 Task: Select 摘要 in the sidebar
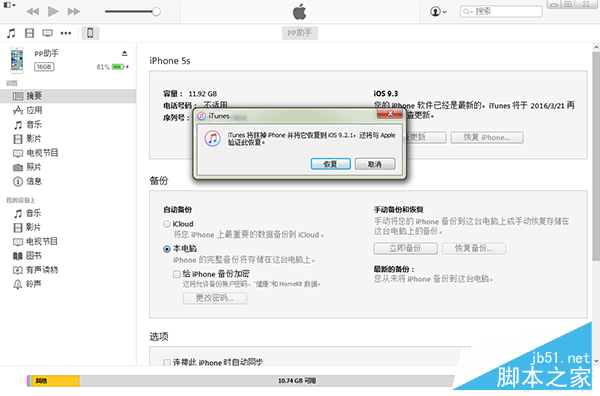(68, 96)
